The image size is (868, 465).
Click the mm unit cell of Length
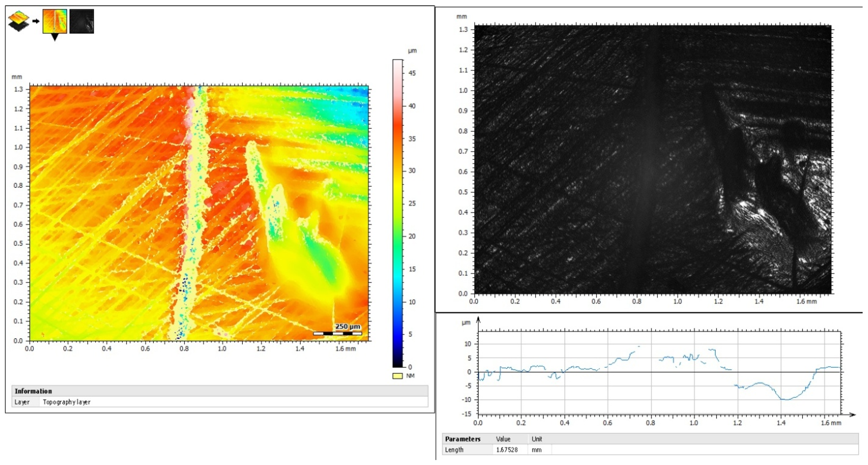tap(536, 450)
